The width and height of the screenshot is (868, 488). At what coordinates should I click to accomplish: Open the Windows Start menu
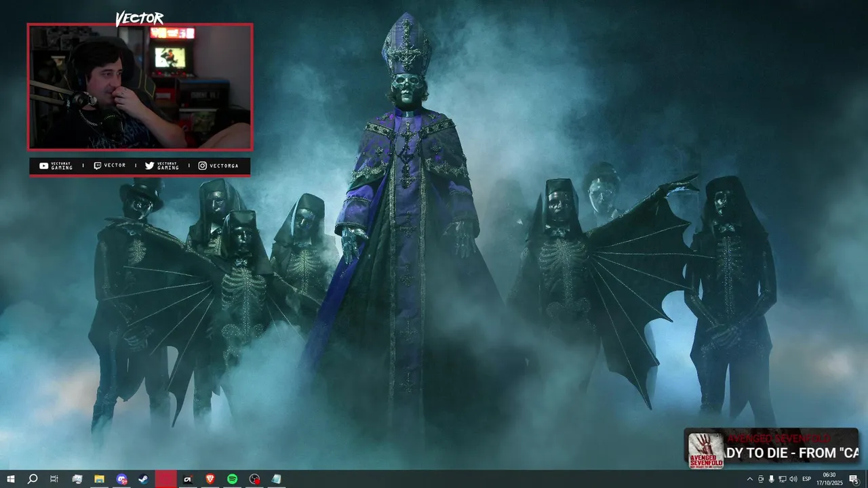click(x=10, y=479)
